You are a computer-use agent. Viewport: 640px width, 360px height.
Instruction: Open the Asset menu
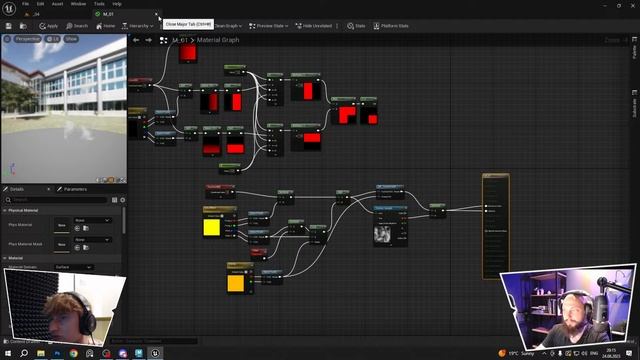point(57,4)
